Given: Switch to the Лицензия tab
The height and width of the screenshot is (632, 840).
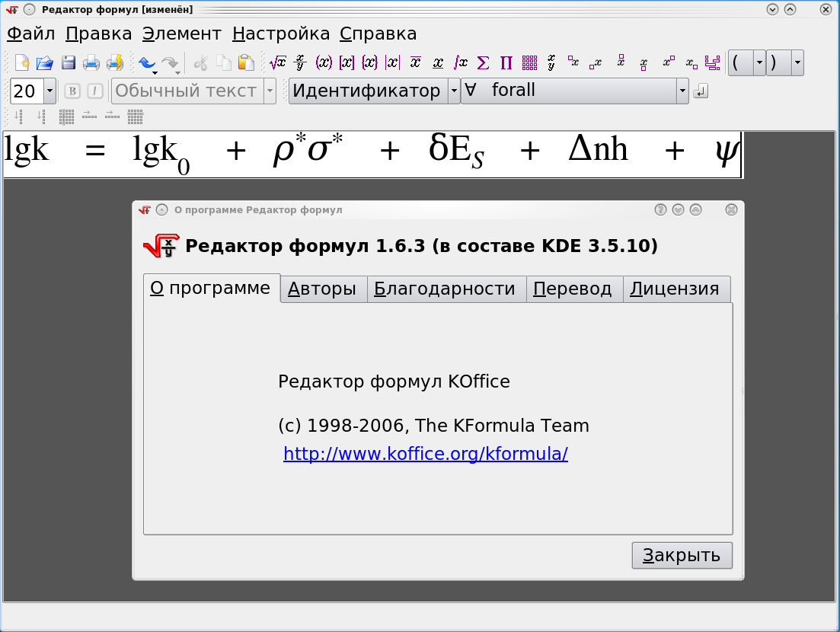Looking at the screenshot, I should click(676, 289).
